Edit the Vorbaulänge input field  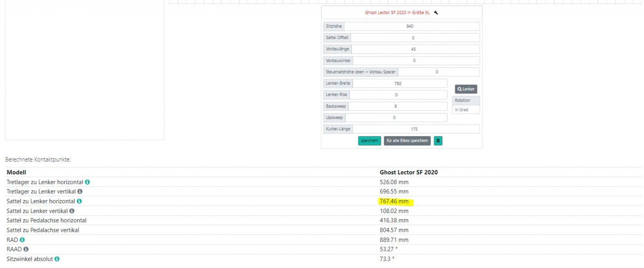coord(415,49)
